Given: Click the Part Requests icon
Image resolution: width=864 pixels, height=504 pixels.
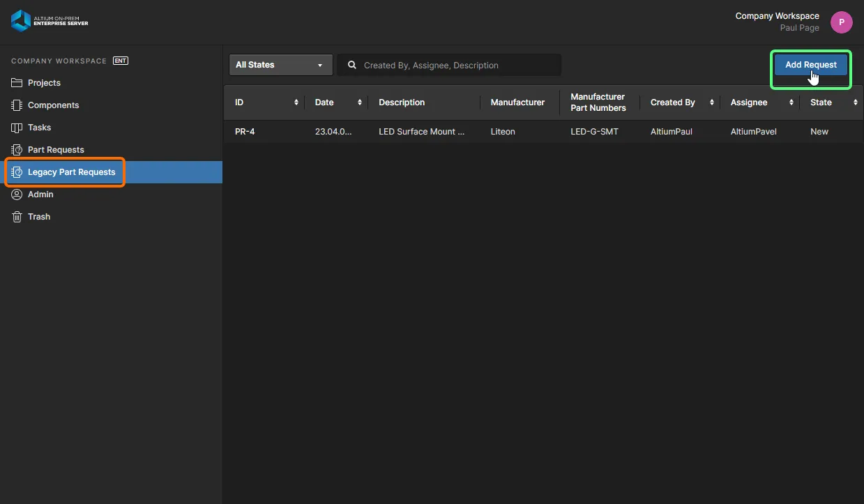Looking at the screenshot, I should tap(17, 150).
